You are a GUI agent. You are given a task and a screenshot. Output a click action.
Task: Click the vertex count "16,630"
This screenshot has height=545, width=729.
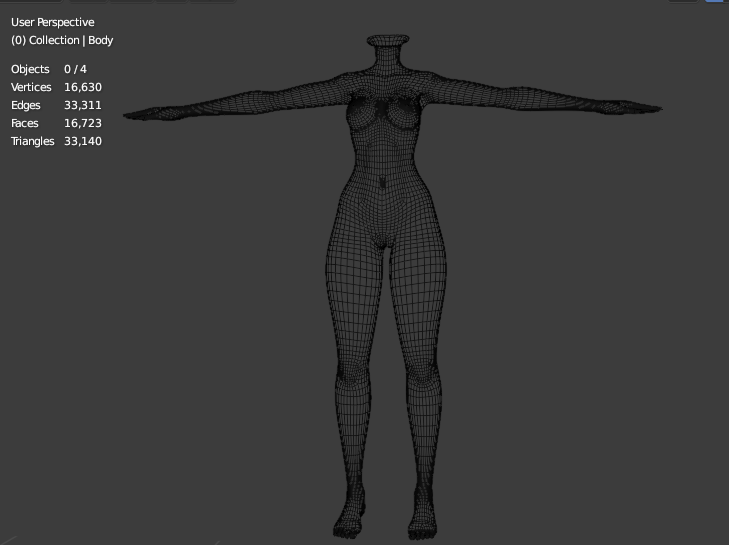tap(83, 87)
